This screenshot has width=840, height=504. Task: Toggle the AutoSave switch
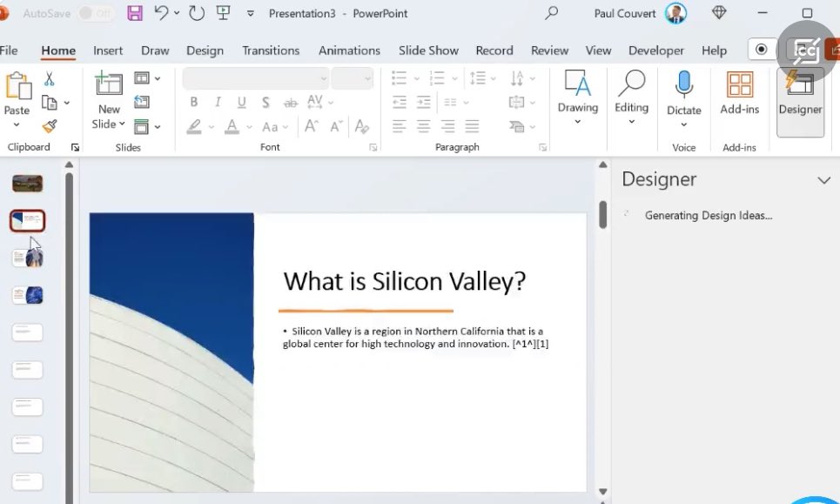pos(95,13)
